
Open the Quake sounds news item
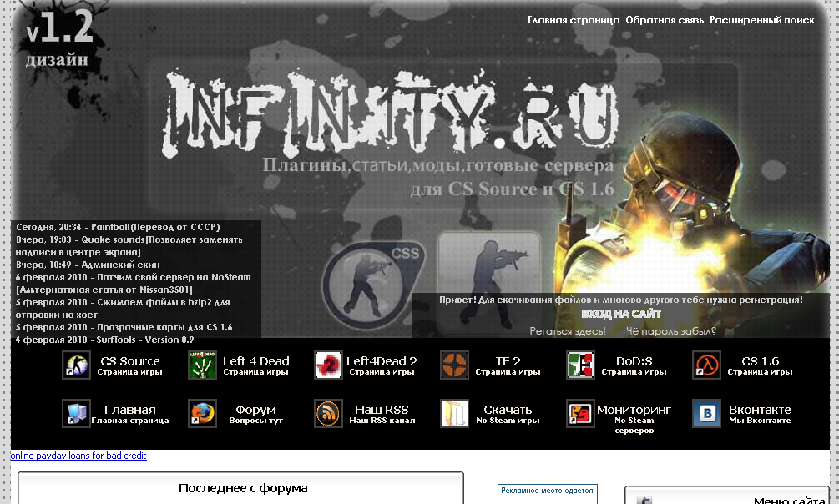(x=129, y=245)
